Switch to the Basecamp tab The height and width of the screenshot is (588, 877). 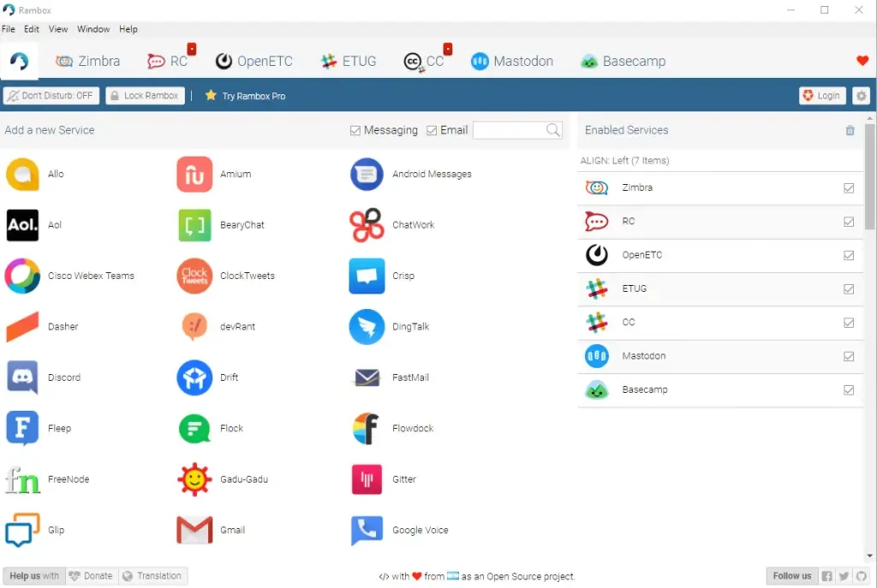(623, 61)
